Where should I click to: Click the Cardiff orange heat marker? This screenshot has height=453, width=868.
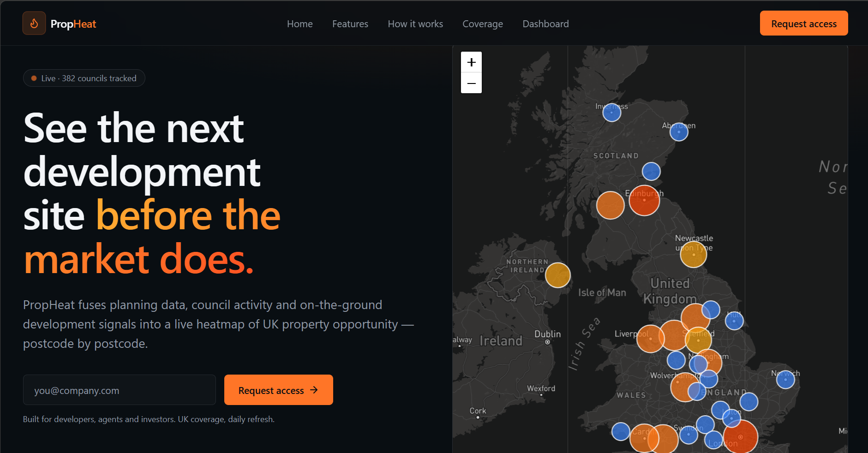(x=644, y=438)
